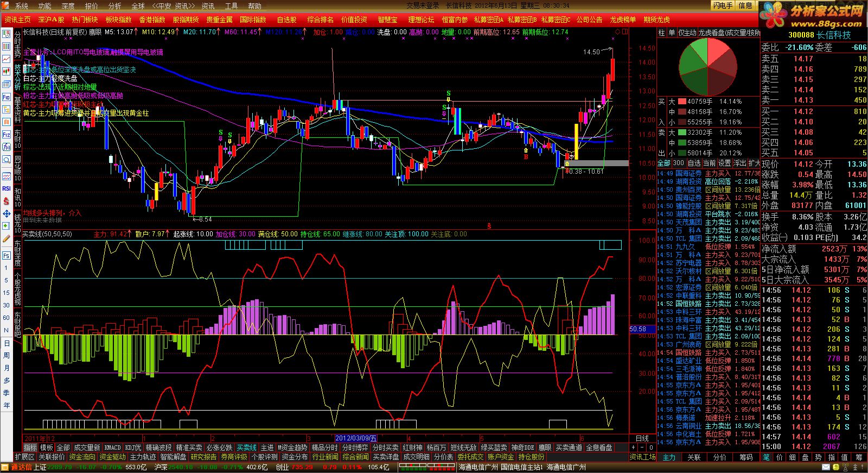The image size is (868, 473).
Task: Click the Fiz icon in left toolbar
Action: pyautogui.click(x=7, y=134)
